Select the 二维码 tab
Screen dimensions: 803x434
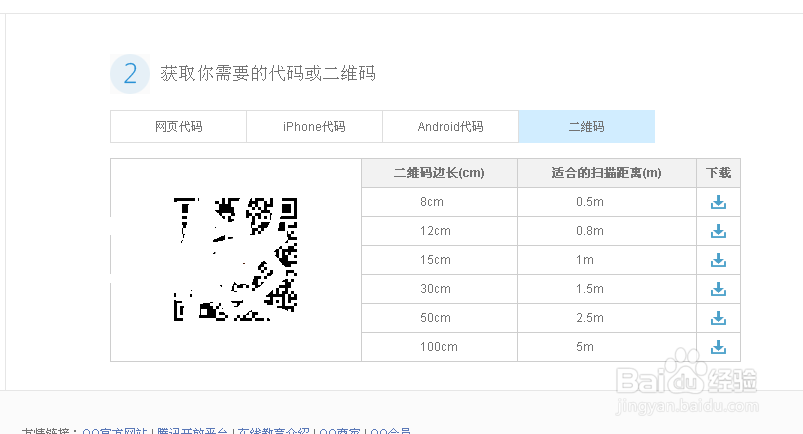point(586,127)
